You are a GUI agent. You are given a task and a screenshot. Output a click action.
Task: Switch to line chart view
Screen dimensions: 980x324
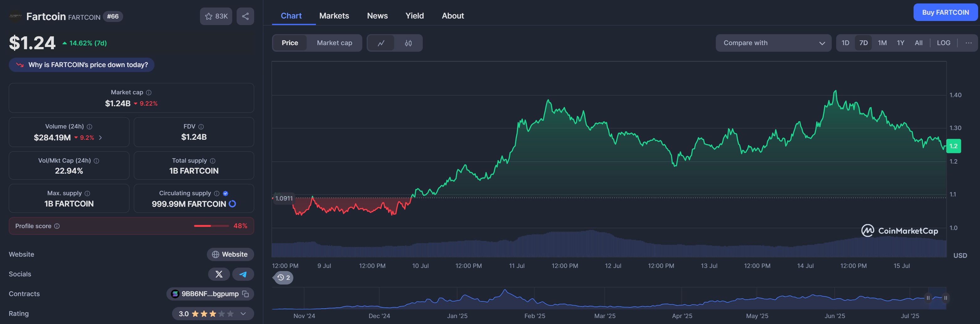click(381, 43)
